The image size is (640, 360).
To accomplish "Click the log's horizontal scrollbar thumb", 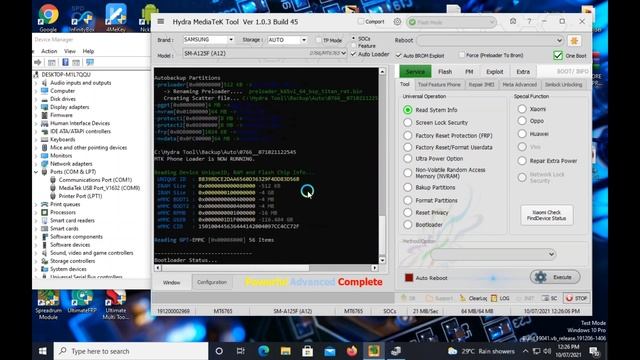I will [x=236, y=268].
